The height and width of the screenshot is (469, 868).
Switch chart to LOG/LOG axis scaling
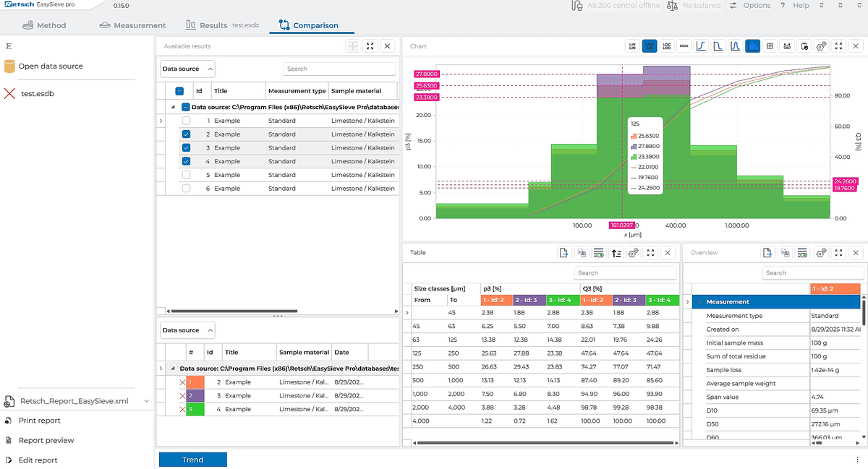666,46
